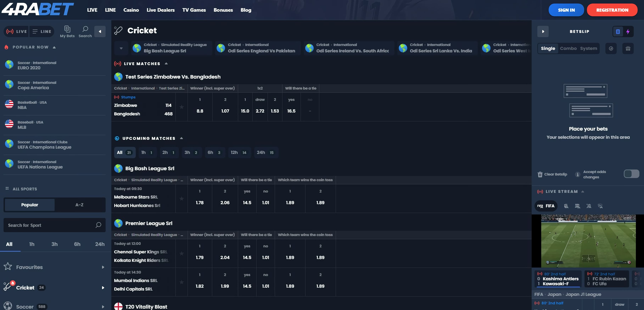
Task: Switch sidebar to LINE mode
Action: click(x=42, y=31)
